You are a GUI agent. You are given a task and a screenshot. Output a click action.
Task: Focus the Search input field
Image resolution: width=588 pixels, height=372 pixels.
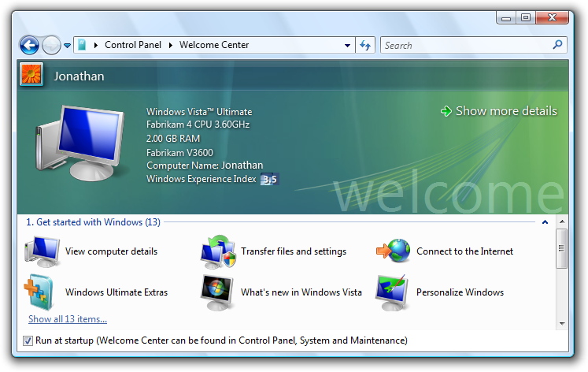coord(473,46)
